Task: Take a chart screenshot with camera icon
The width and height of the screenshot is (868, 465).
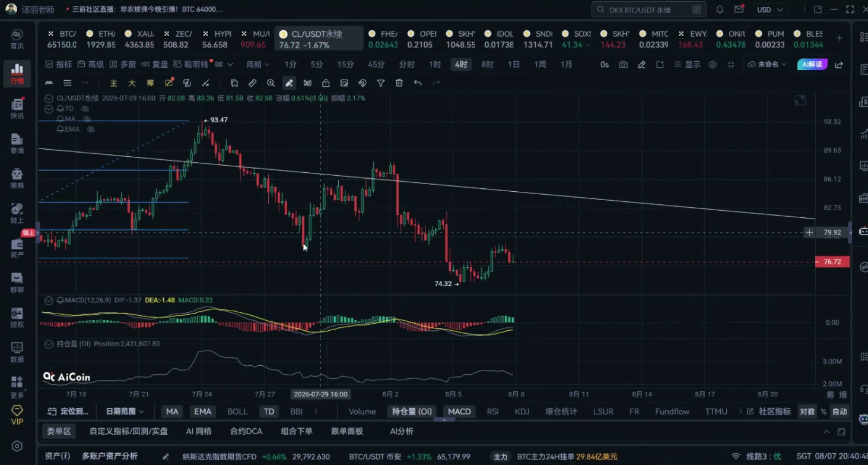Action: pyautogui.click(x=623, y=64)
